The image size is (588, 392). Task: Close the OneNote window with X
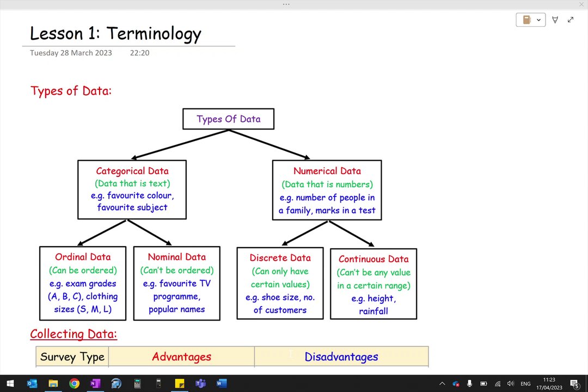(x=581, y=4)
